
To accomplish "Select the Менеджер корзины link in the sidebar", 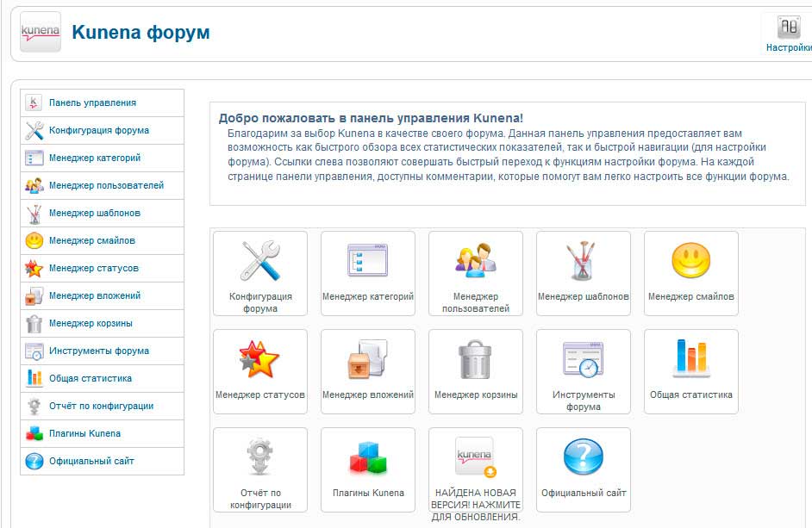I will (91, 324).
